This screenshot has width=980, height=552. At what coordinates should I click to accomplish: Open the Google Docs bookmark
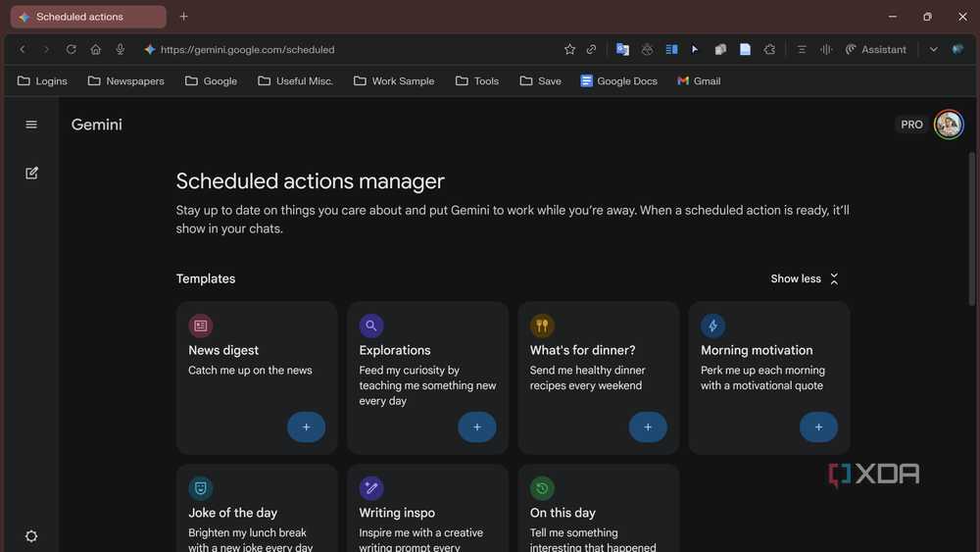(x=618, y=81)
